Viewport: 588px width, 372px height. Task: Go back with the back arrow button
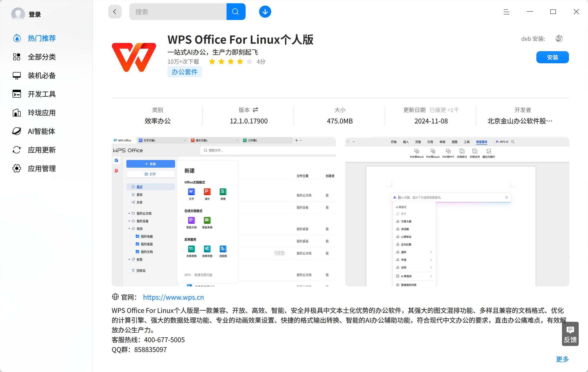click(x=115, y=11)
